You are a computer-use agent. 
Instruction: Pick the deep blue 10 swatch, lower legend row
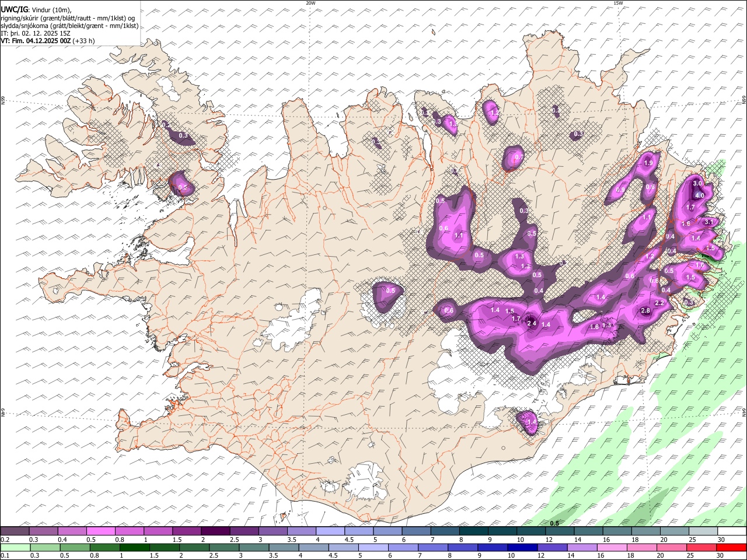click(523, 548)
